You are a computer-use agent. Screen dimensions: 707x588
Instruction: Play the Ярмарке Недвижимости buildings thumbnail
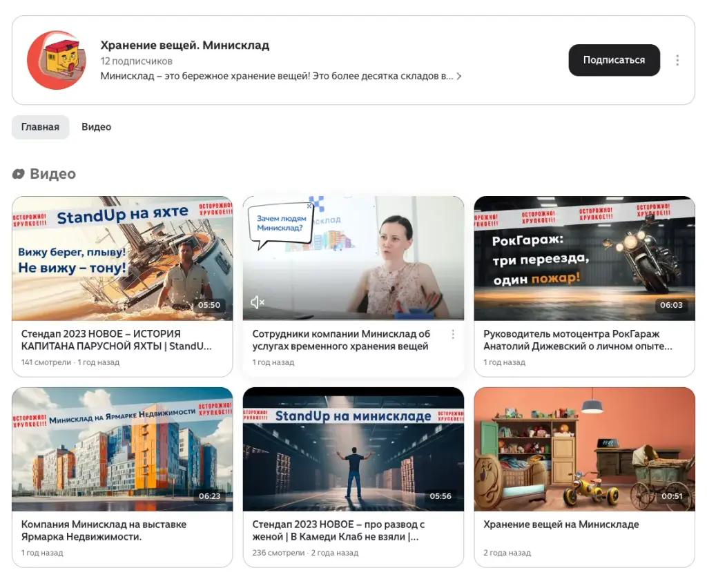click(x=122, y=449)
